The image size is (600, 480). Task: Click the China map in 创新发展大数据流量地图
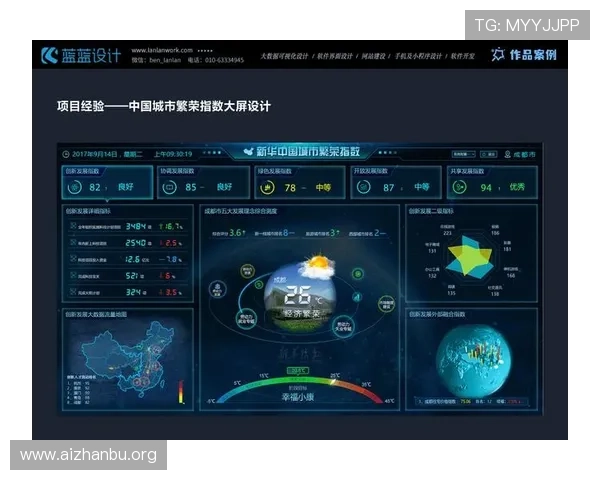click(128, 358)
